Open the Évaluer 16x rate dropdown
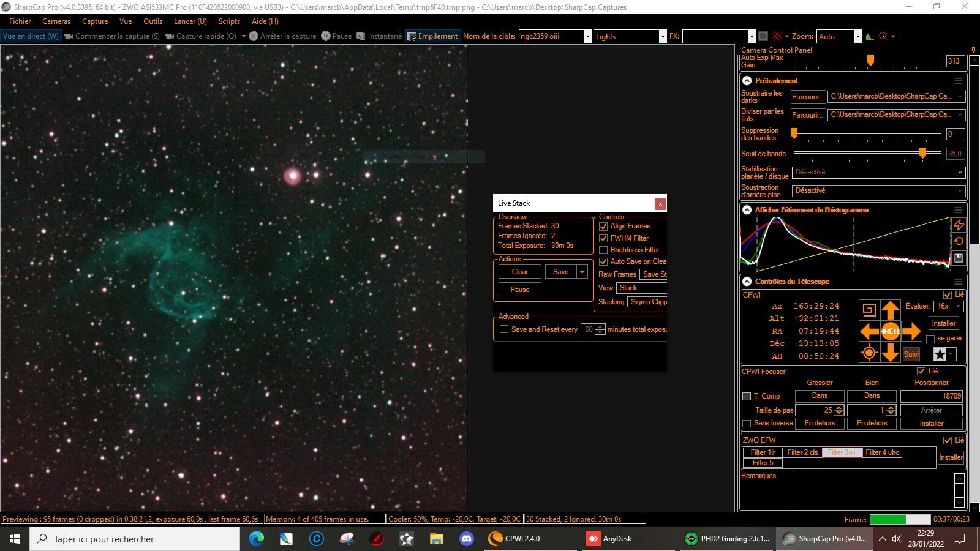The height and width of the screenshot is (551, 980). [x=949, y=306]
